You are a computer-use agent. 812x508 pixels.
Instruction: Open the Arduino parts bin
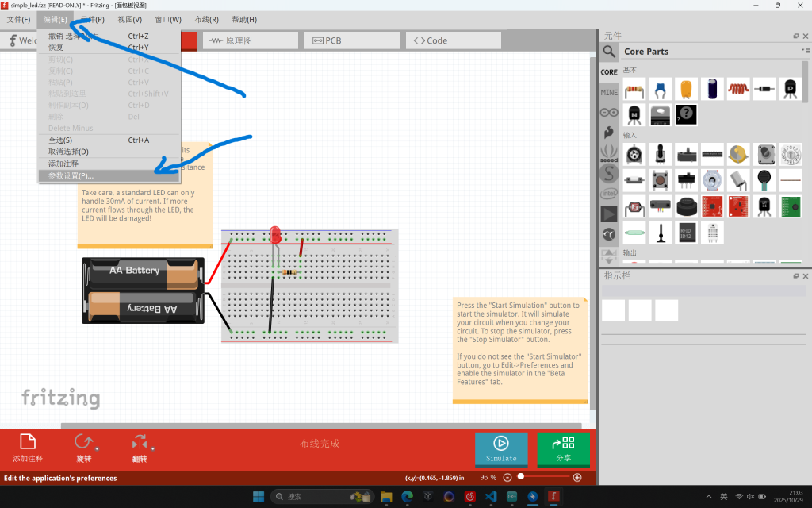(608, 113)
